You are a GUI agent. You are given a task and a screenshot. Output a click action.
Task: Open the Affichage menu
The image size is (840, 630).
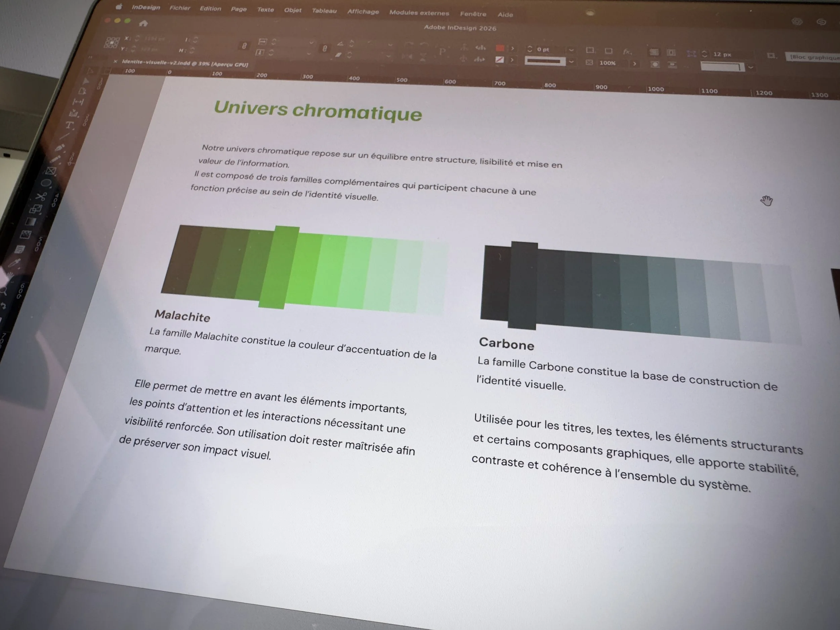click(363, 12)
